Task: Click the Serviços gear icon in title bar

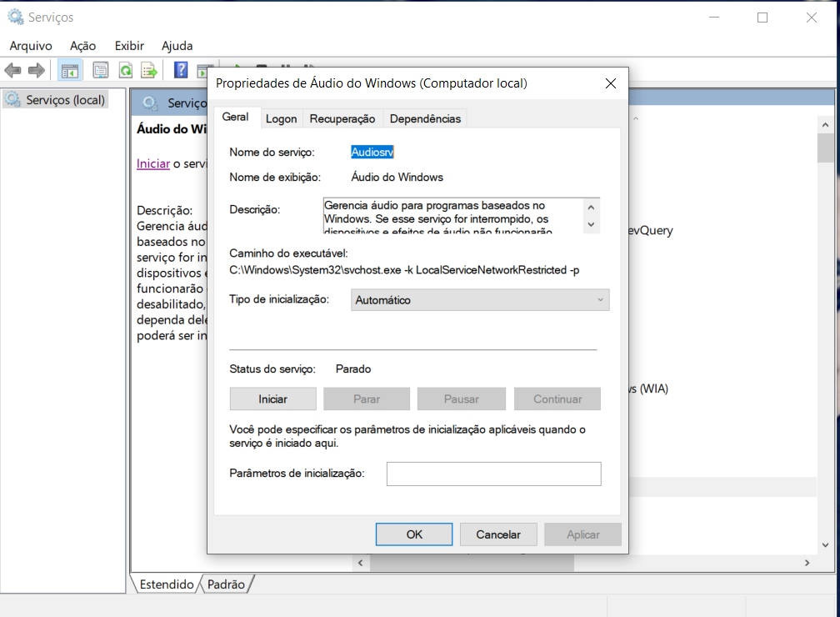Action: click(x=16, y=18)
